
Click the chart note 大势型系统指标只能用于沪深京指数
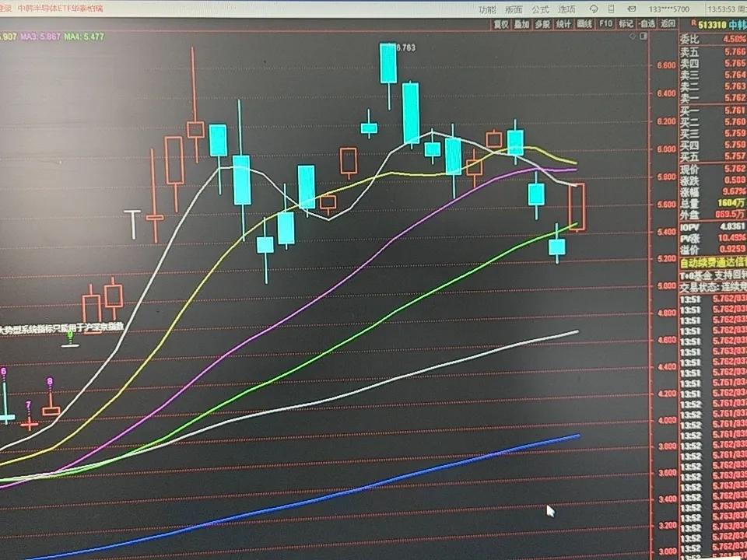61,328
